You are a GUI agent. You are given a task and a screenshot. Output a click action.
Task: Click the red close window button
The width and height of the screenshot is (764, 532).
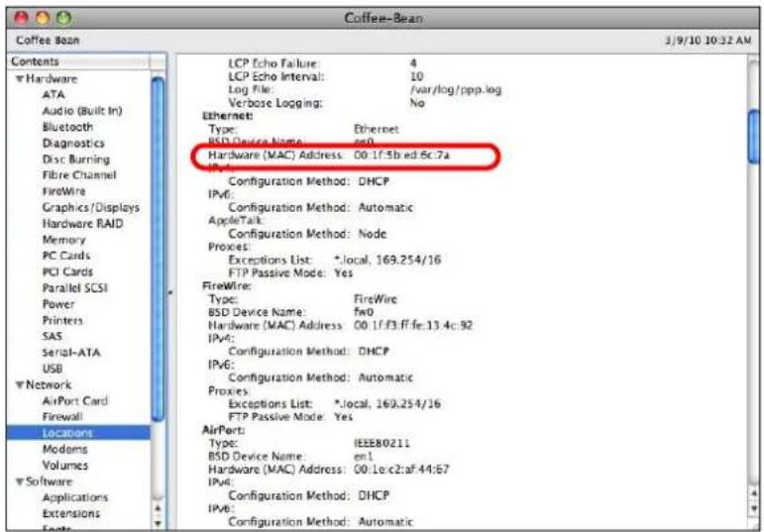click(x=21, y=18)
